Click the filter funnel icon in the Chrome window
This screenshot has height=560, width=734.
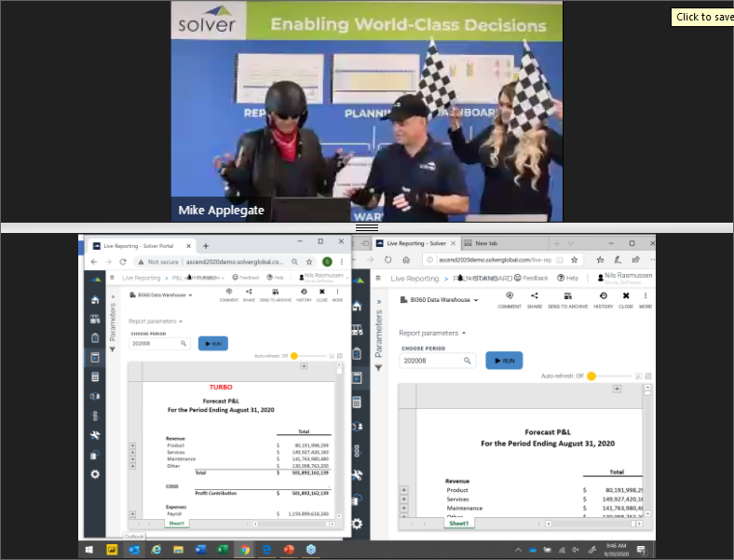[x=113, y=349]
